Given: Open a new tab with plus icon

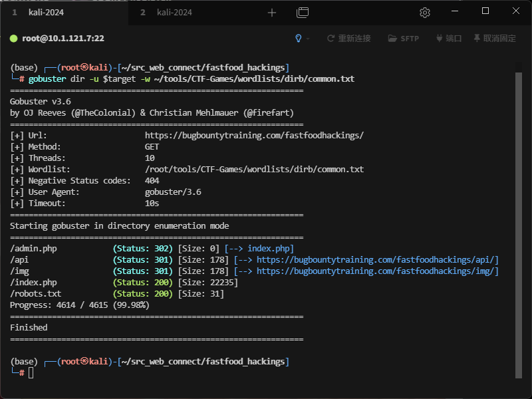Looking at the screenshot, I should [x=271, y=13].
